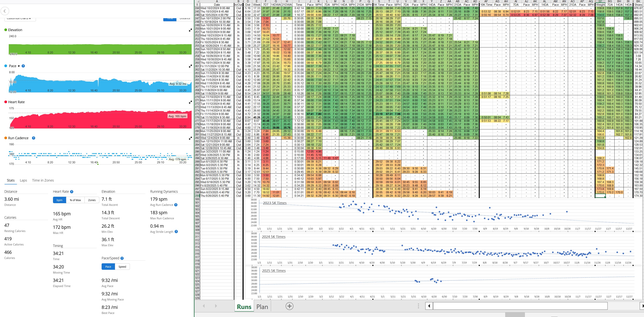Image resolution: width=644 pixels, height=317 pixels.
Task: Click help icon beside Avg Stride Length
Action: pyautogui.click(x=176, y=232)
